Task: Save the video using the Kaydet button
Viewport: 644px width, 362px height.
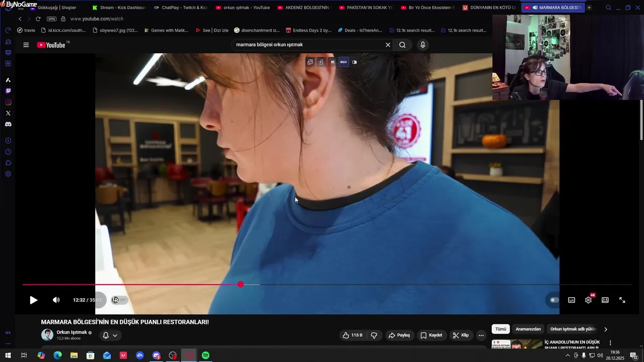Action: (x=431, y=335)
